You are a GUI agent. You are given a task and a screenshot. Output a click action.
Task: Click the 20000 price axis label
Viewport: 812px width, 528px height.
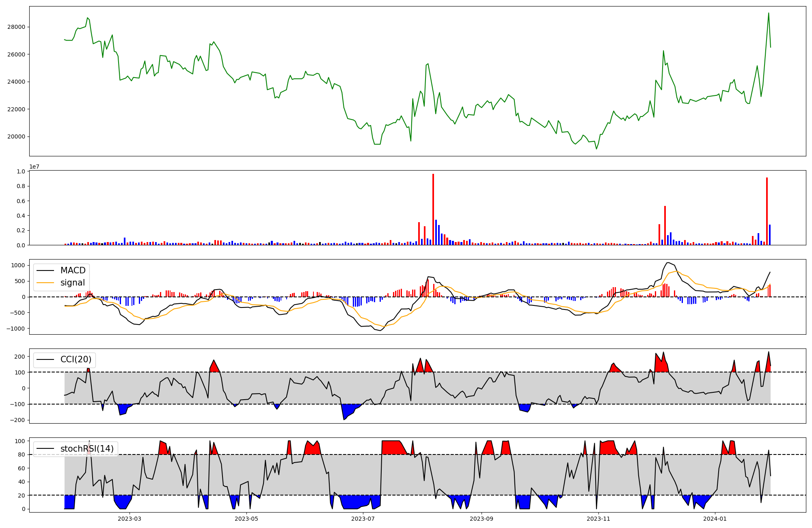tap(17, 137)
